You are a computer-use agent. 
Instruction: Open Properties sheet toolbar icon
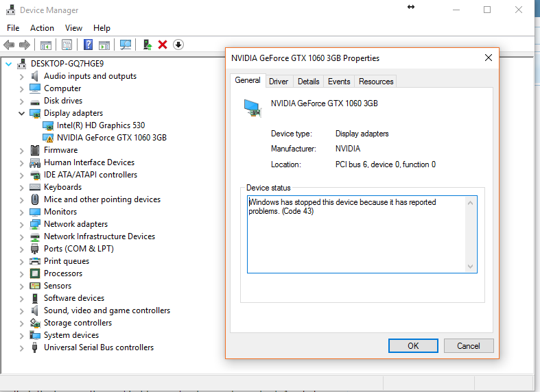67,45
